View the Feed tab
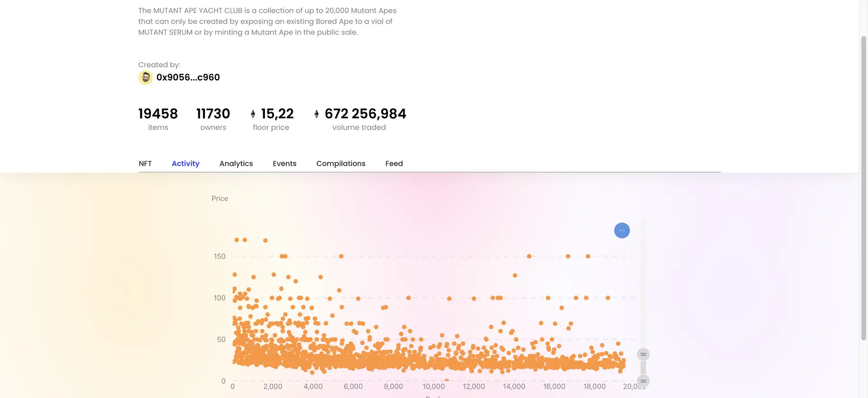Screen dimensions: 868x398 [394, 164]
